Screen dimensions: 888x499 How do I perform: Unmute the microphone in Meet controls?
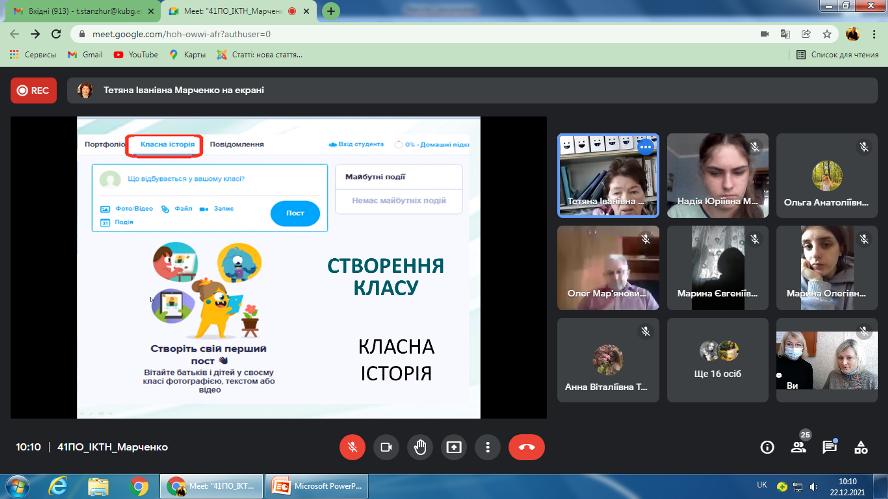pos(351,447)
